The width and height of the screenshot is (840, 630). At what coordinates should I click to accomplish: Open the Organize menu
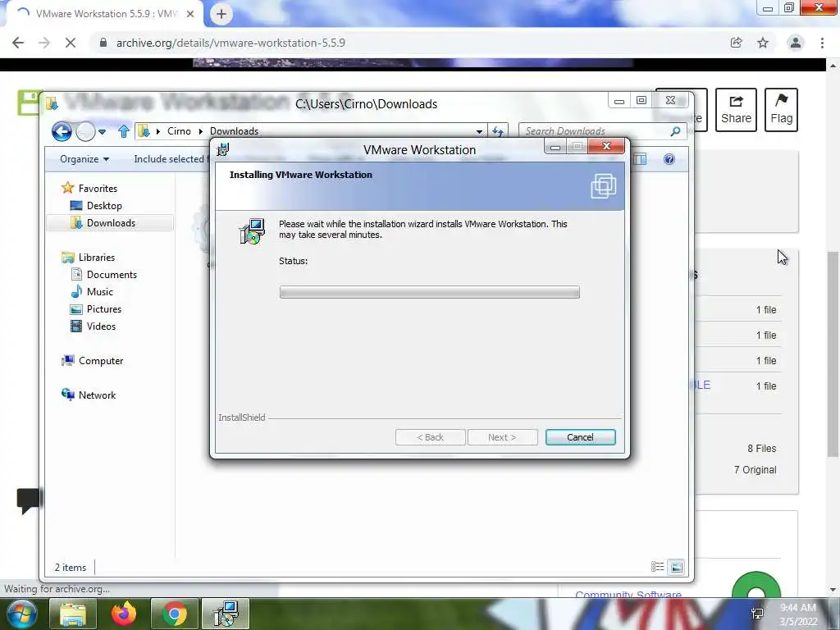84,159
